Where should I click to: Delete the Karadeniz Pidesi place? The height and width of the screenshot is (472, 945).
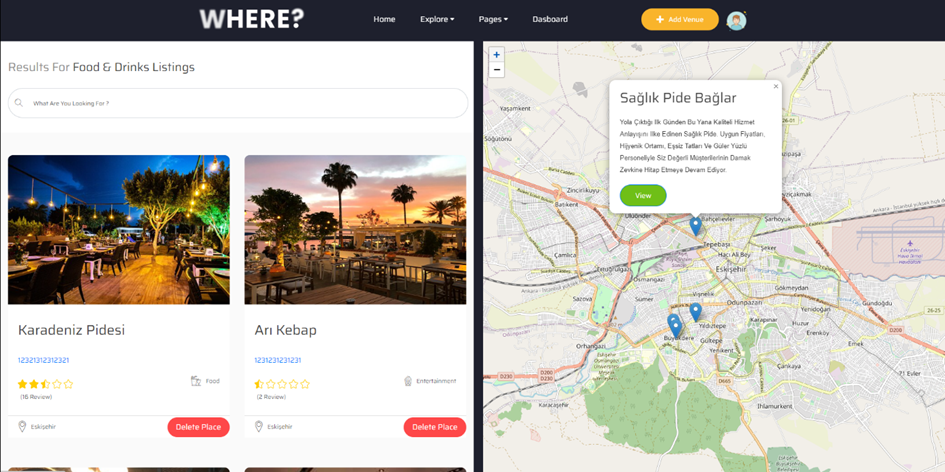coord(198,427)
